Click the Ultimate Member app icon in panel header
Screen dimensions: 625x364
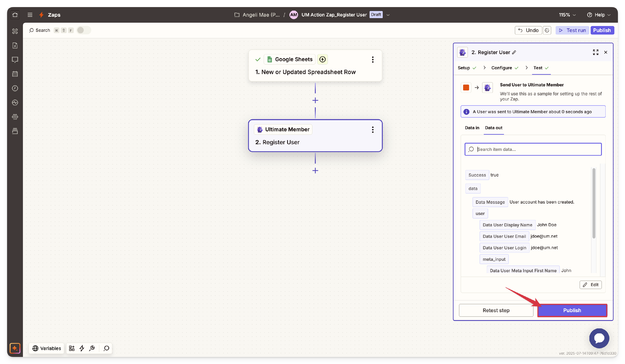(x=462, y=52)
